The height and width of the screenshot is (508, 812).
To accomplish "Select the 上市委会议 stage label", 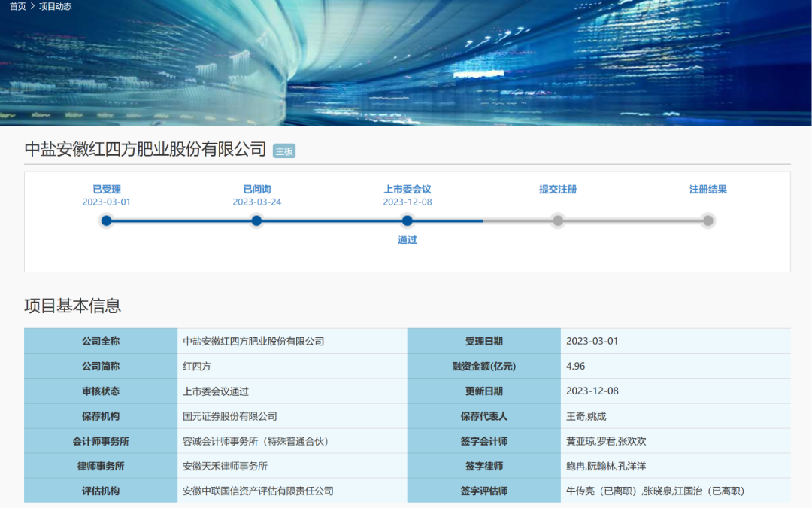I will (408, 190).
